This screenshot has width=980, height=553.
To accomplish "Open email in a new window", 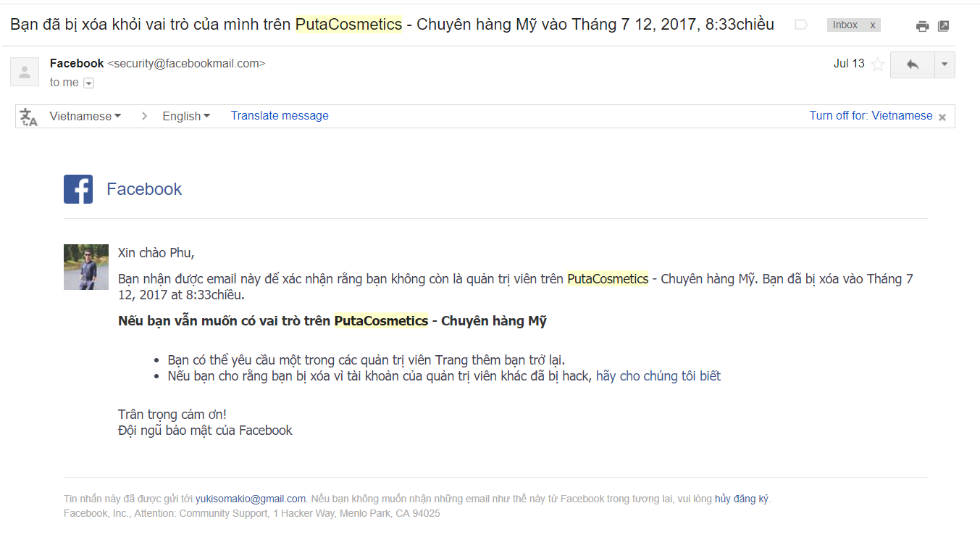I will (x=943, y=26).
